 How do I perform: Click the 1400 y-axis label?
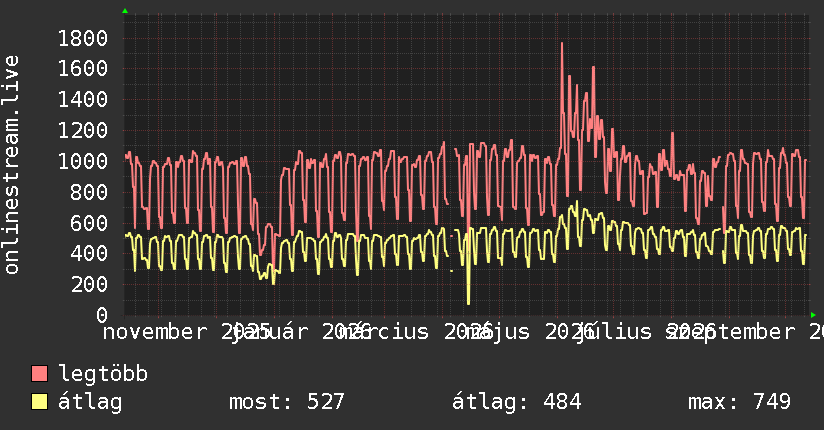coord(83,100)
